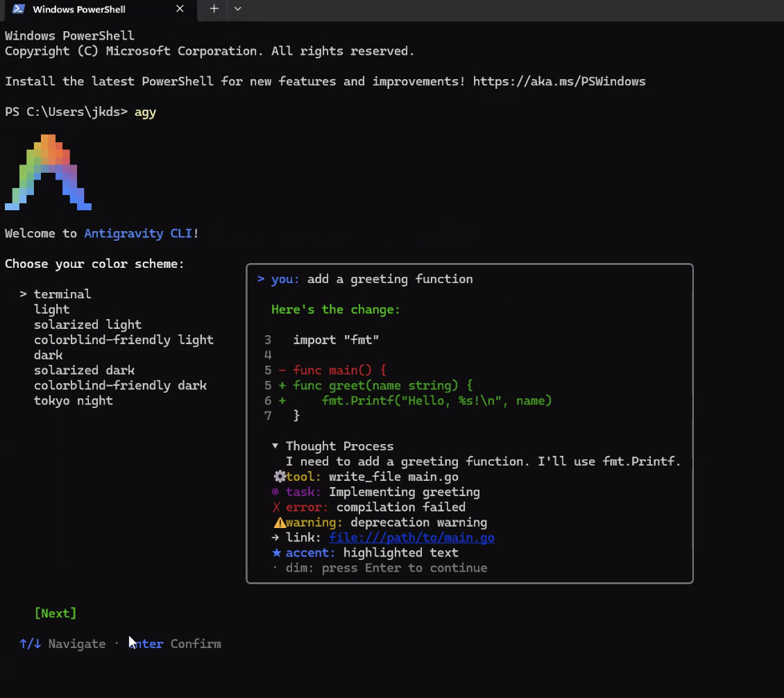Click 'Implementing greeting' task text
This screenshot has height=698, width=784.
(x=404, y=492)
